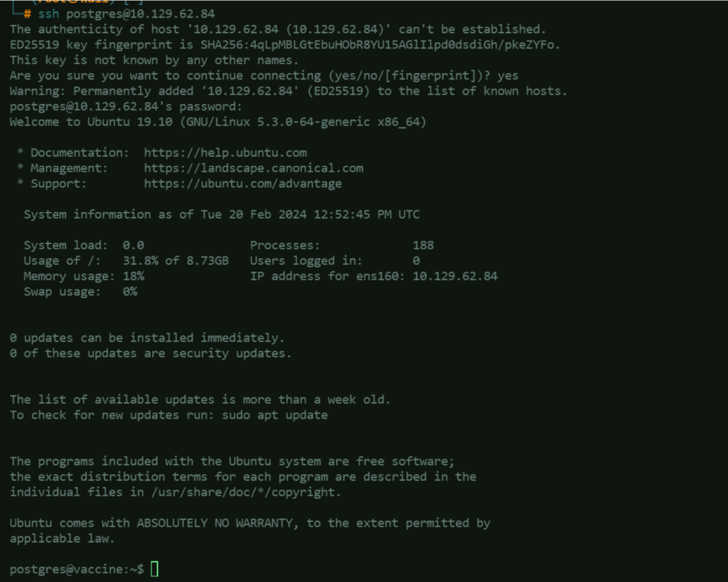728x582 pixels.
Task: Open the https://help.ubuntu.com documentation link
Action: (x=225, y=152)
